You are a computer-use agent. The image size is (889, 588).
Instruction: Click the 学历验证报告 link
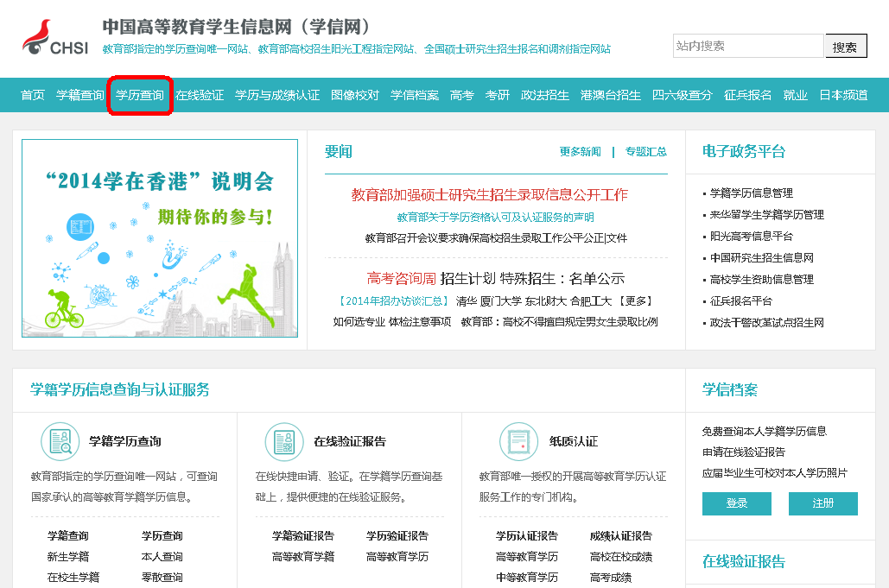point(397,536)
